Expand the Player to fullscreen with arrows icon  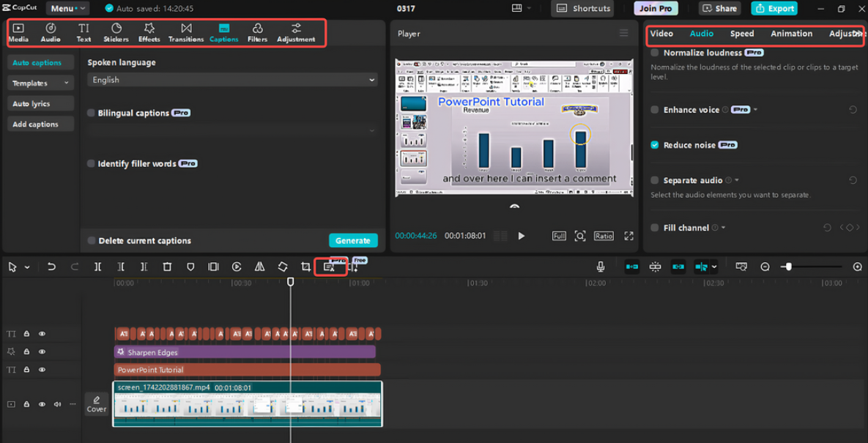click(x=629, y=237)
